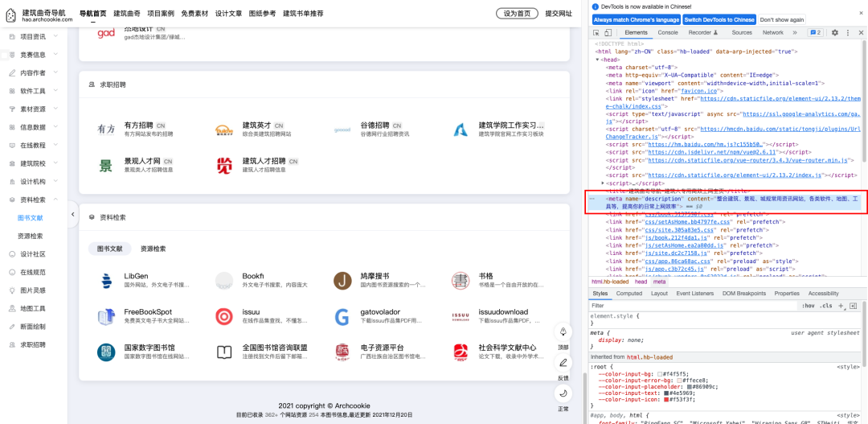The image size is (868, 424).
Task: Collapse the head element tree node
Action: coord(598,60)
